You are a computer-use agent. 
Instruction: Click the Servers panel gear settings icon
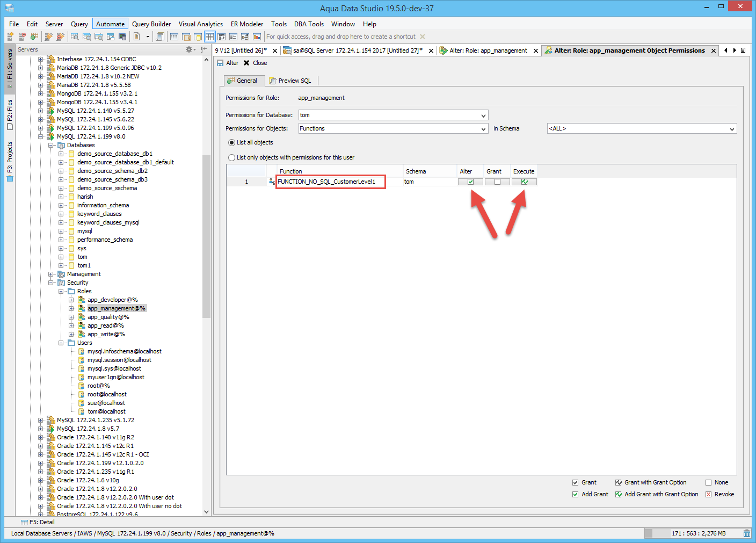pos(190,49)
